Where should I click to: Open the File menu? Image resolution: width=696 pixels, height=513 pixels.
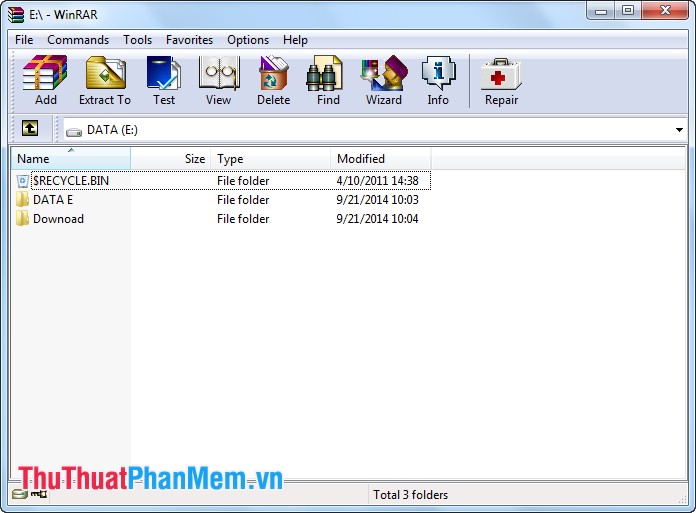(x=24, y=40)
